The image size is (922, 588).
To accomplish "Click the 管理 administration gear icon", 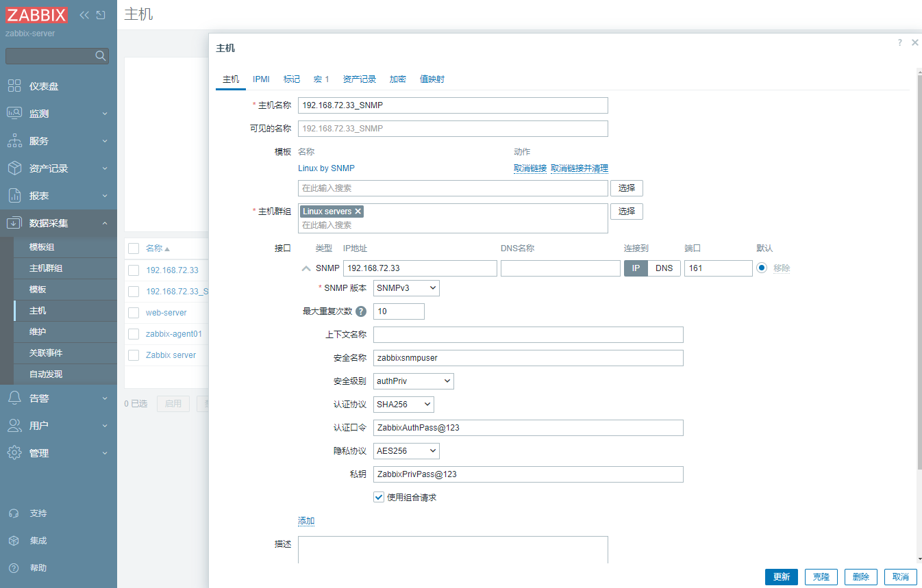I will 14,453.
